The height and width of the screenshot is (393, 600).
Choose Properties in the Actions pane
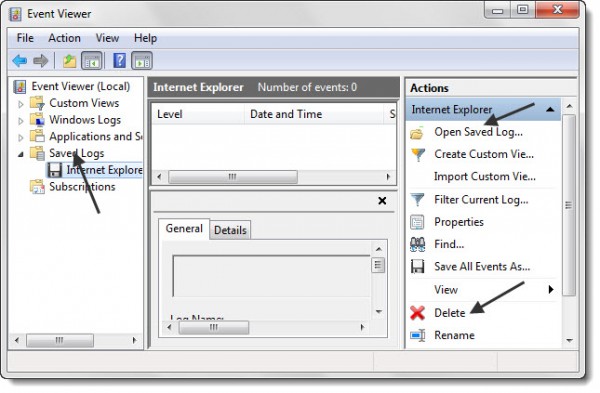459,222
